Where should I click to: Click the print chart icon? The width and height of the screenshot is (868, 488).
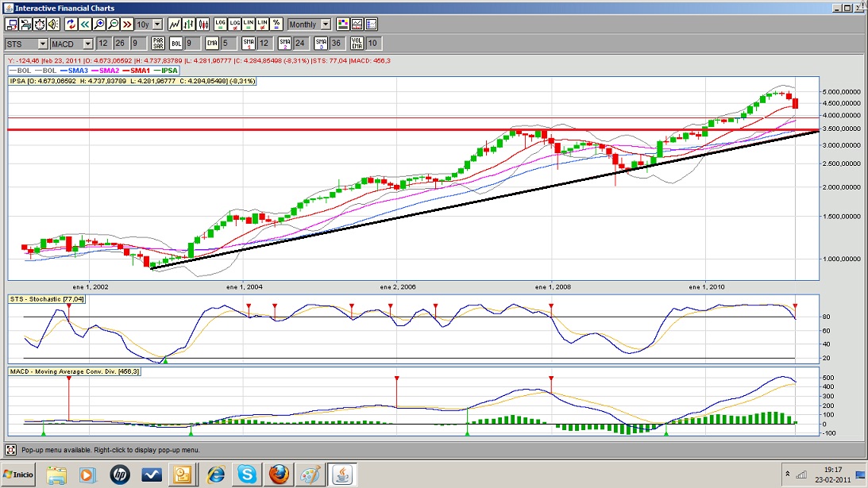pos(26,25)
